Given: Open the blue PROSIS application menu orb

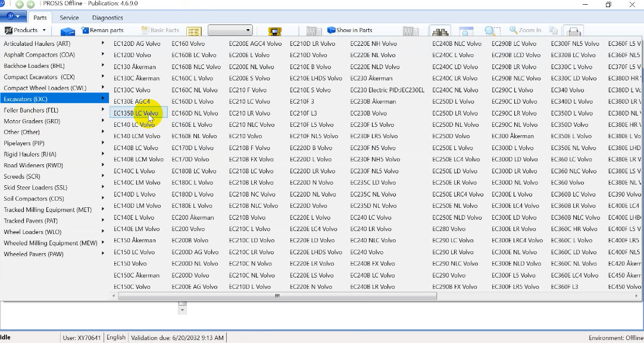Looking at the screenshot, I should point(13,17).
